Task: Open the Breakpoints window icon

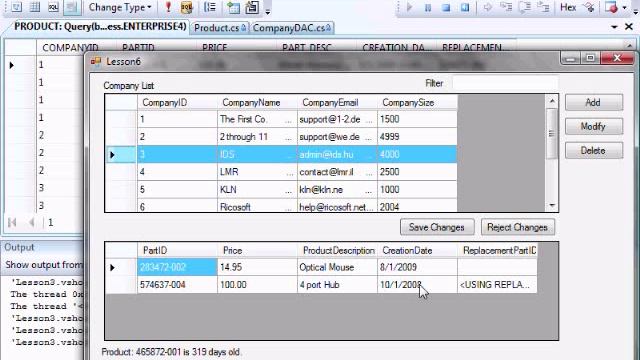Action: tap(611, 7)
